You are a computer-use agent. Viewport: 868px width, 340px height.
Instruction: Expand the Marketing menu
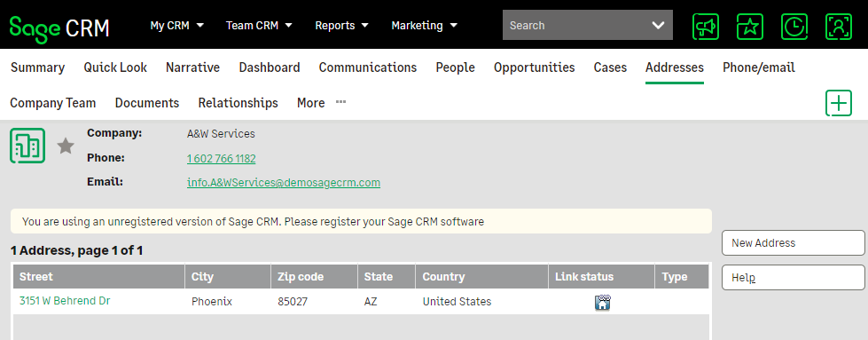425,26
